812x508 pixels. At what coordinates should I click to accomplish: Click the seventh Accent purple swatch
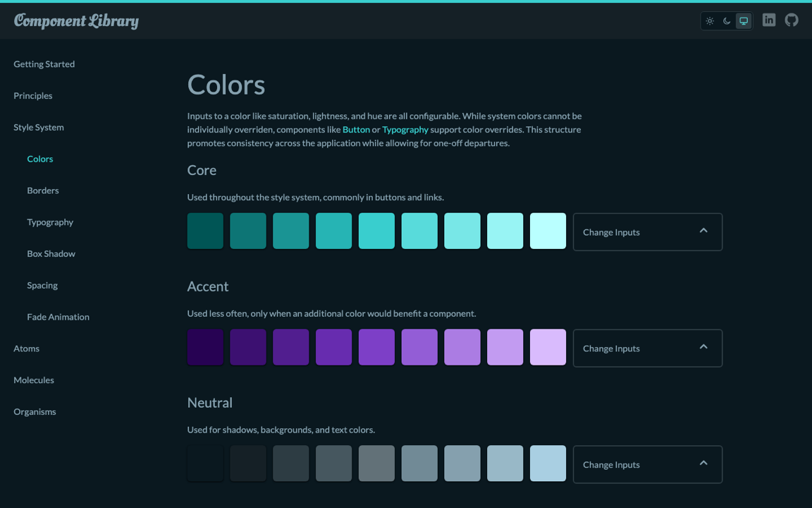click(x=462, y=347)
